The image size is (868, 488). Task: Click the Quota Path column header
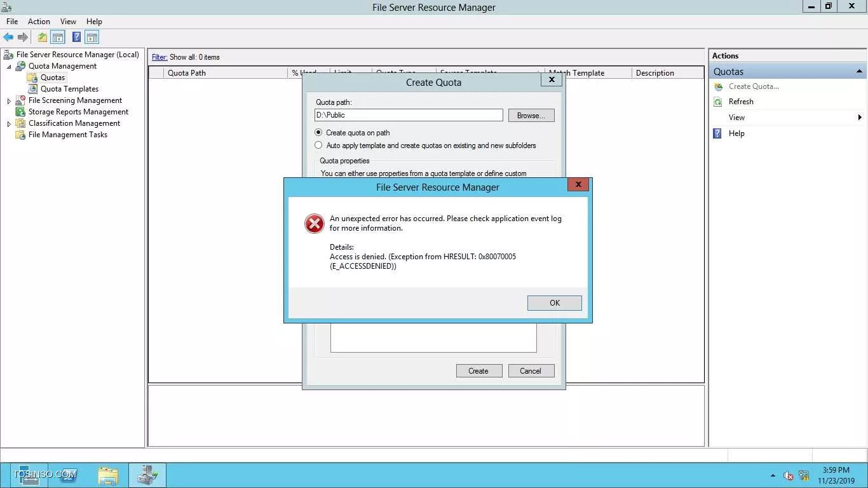226,73
